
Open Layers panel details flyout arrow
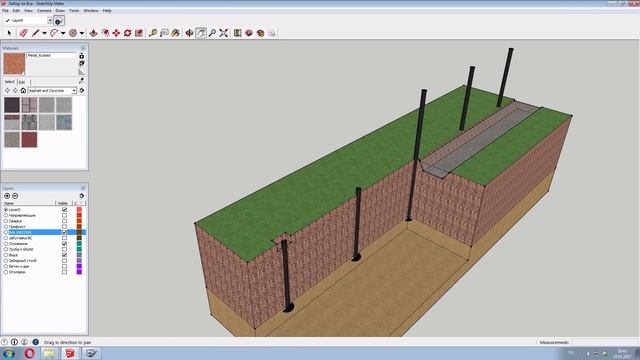click(82, 196)
